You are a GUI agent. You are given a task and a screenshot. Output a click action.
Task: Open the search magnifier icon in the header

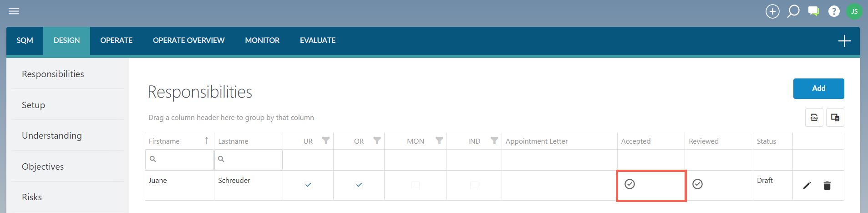click(x=793, y=11)
